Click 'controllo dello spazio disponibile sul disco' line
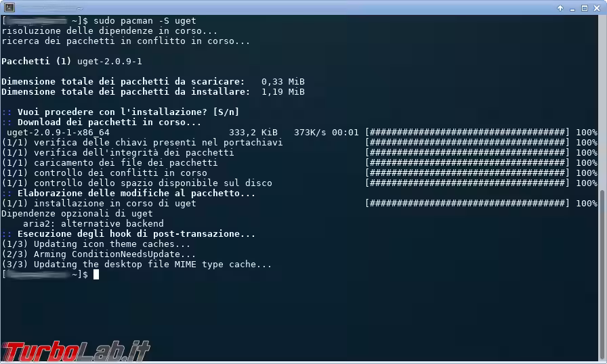Image resolution: width=607 pixels, height=364 pixels. pos(137,183)
